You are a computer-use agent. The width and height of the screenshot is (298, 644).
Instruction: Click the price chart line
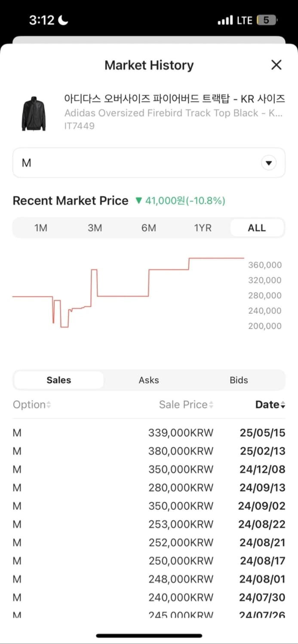123,296
